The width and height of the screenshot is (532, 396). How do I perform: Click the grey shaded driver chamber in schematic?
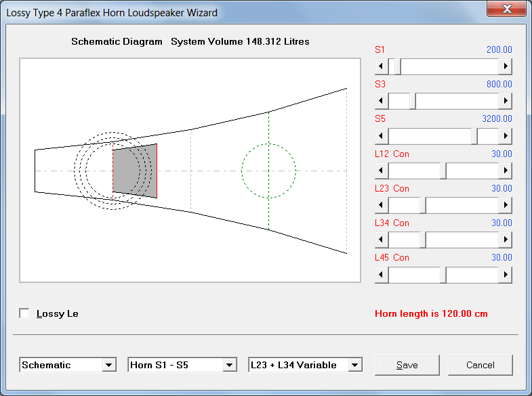click(135, 171)
